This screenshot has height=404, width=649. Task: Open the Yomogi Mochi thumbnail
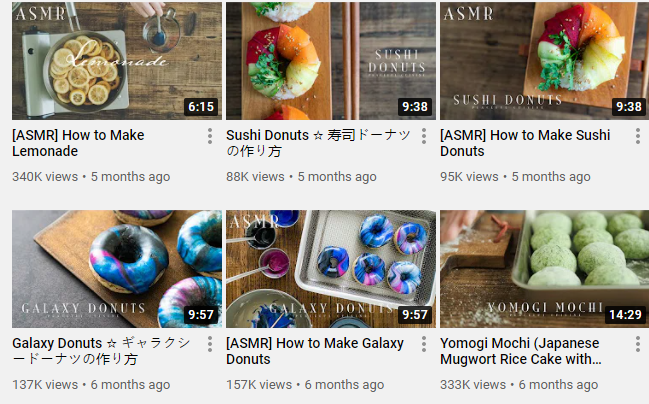point(544,269)
